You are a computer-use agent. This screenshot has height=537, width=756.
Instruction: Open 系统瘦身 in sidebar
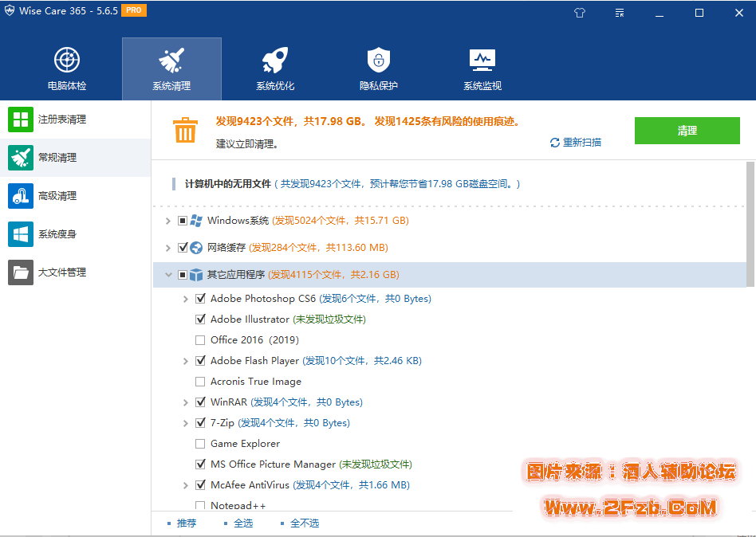point(75,234)
